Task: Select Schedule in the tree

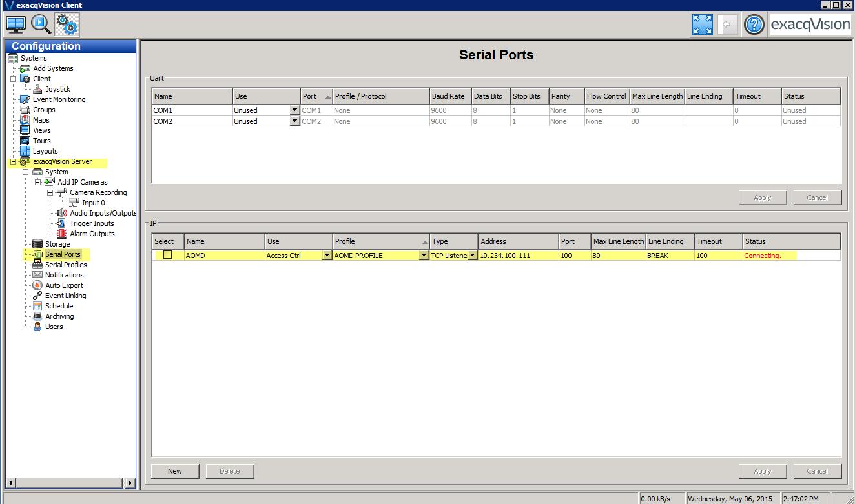Action: pyautogui.click(x=59, y=306)
